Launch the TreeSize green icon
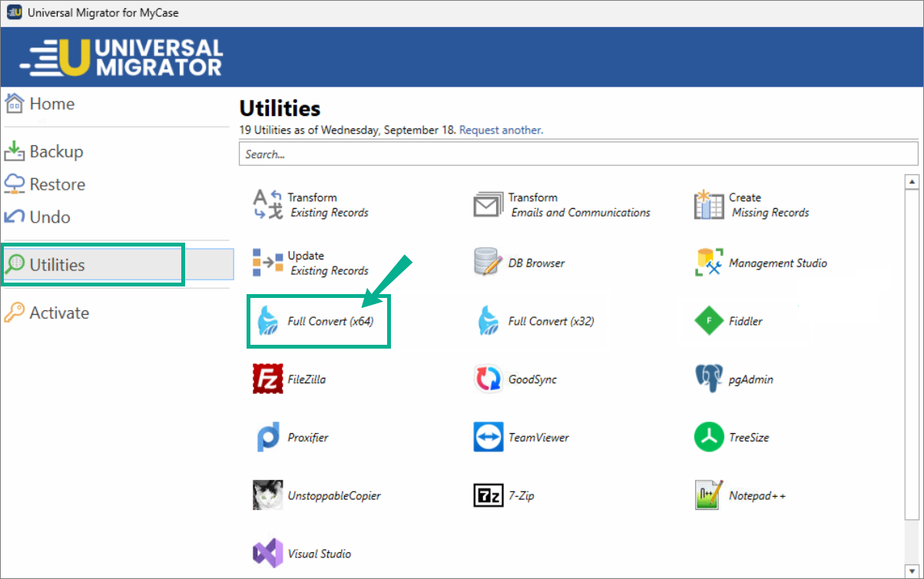The height and width of the screenshot is (579, 924). click(709, 438)
